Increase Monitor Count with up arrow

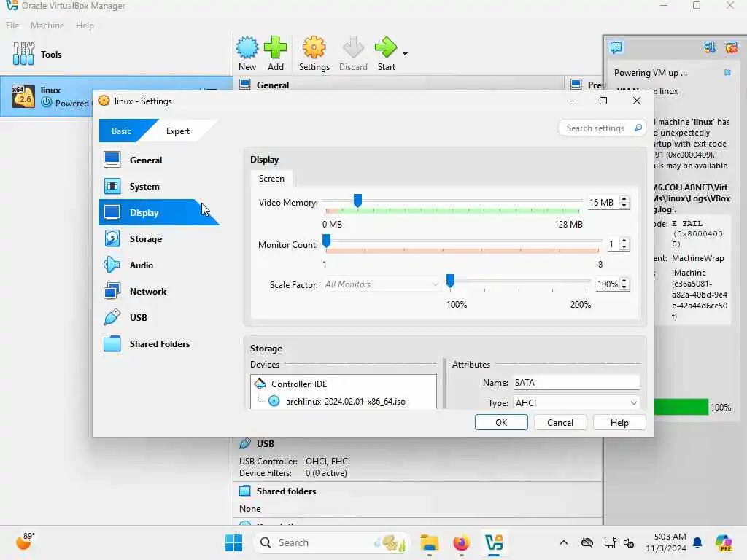[x=624, y=241]
